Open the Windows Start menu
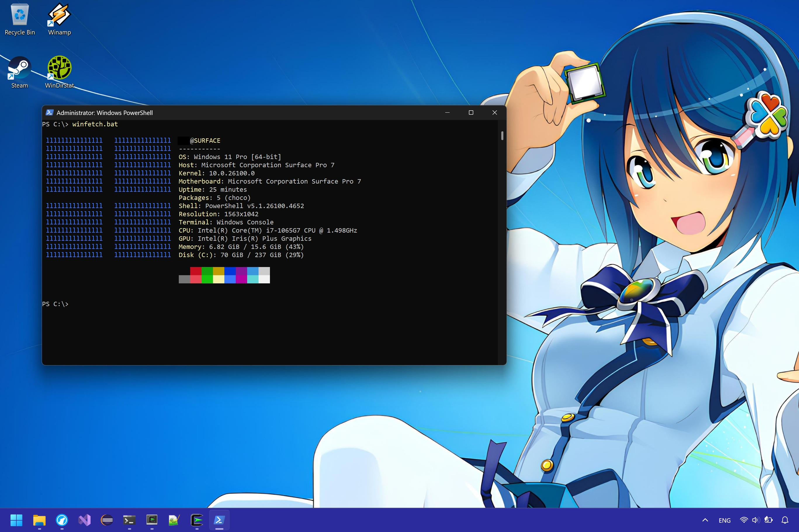799x532 pixels. 16,520
